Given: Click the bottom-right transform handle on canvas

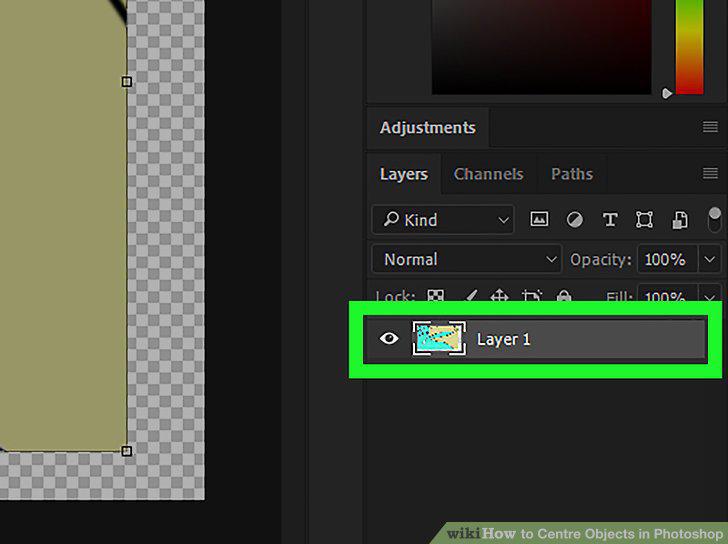Looking at the screenshot, I should [x=127, y=451].
